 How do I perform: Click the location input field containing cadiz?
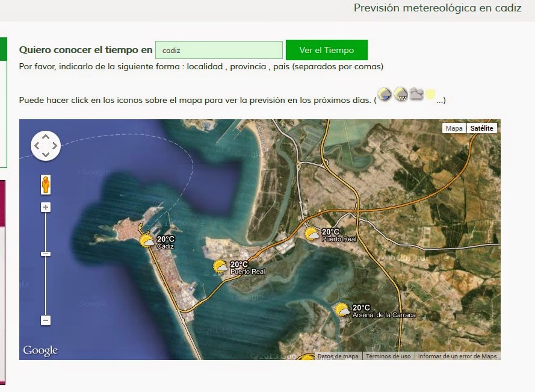tap(218, 49)
